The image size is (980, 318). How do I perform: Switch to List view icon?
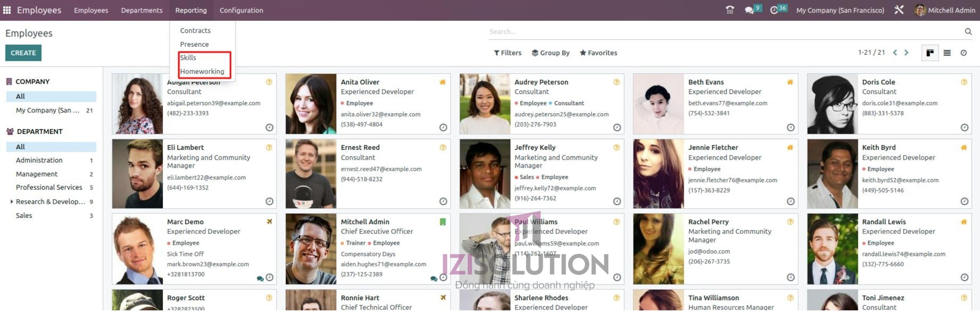[947, 53]
